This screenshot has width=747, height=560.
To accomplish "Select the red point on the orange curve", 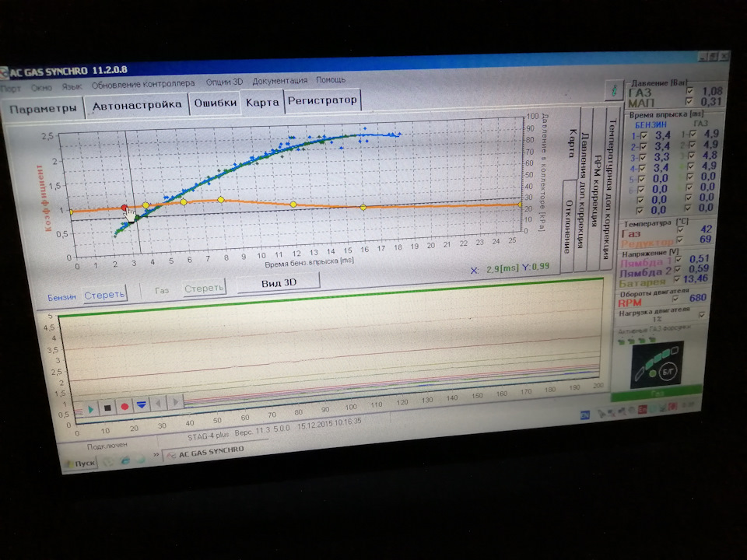I will 124,208.
